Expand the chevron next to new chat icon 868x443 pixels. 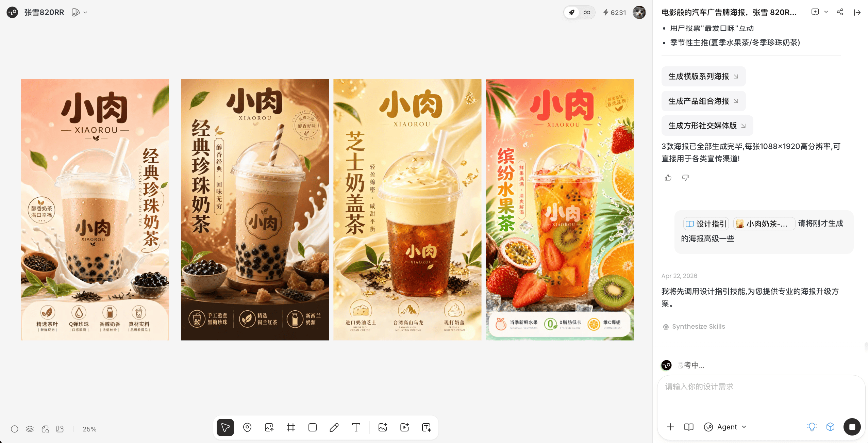click(826, 12)
